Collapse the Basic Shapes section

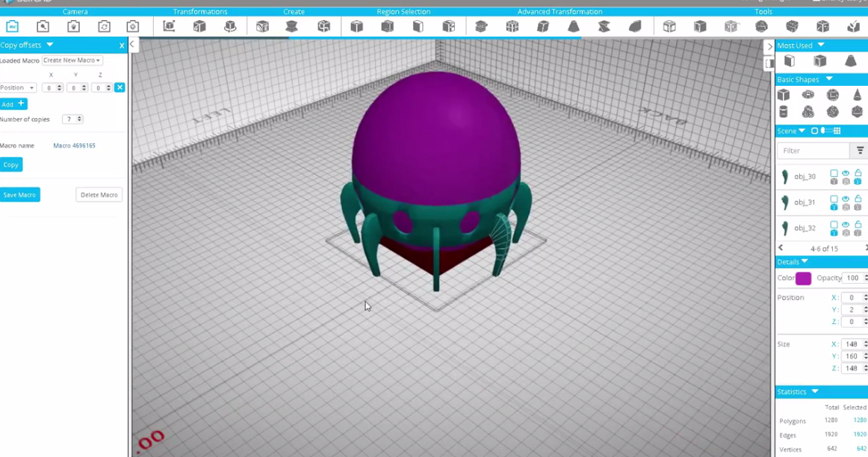coord(829,79)
